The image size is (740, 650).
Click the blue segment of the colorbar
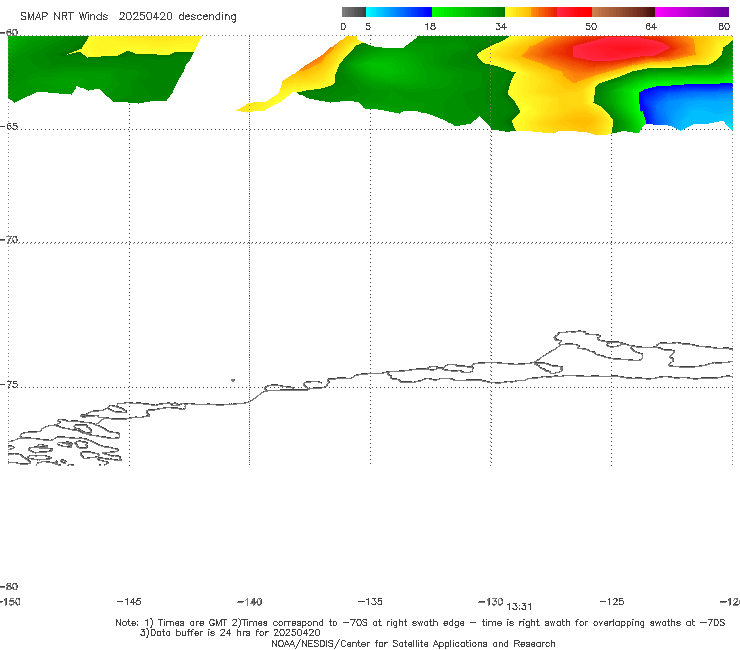pyautogui.click(x=399, y=12)
